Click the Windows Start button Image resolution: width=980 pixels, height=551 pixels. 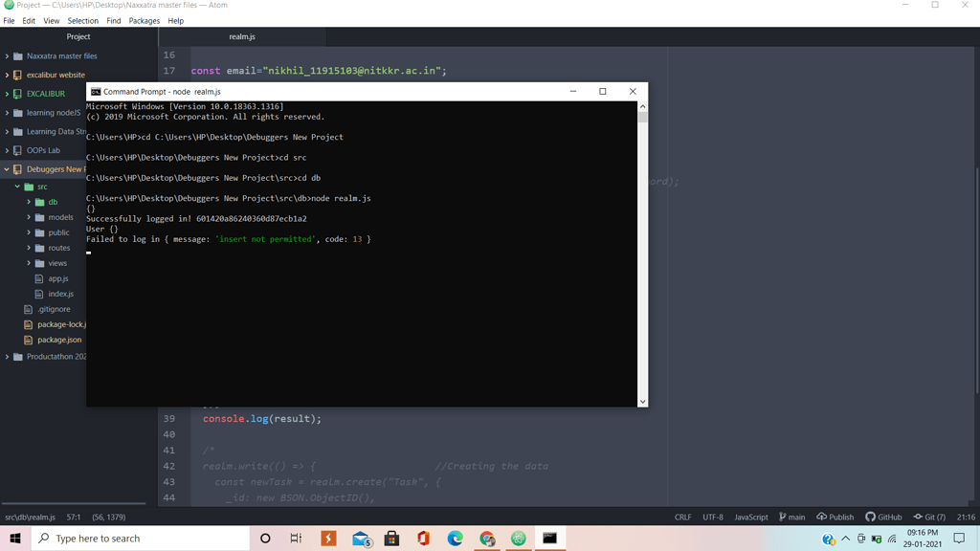[x=15, y=539]
